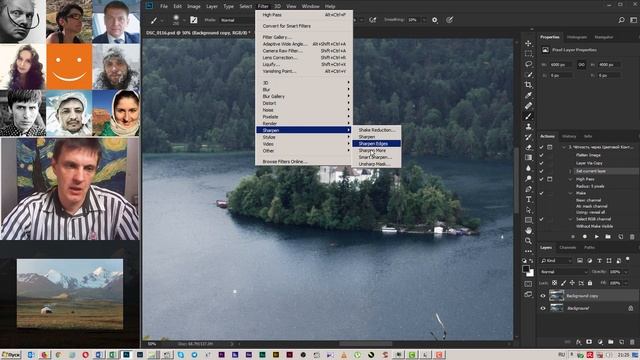The image size is (640, 360).
Task: Click Camera Raw Filter in Filter menu
Action: [x=304, y=51]
